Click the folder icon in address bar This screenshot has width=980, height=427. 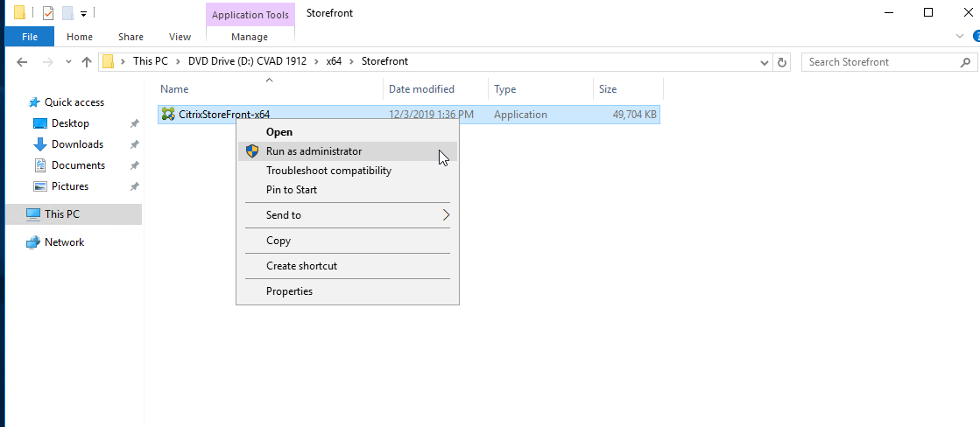pyautogui.click(x=108, y=62)
